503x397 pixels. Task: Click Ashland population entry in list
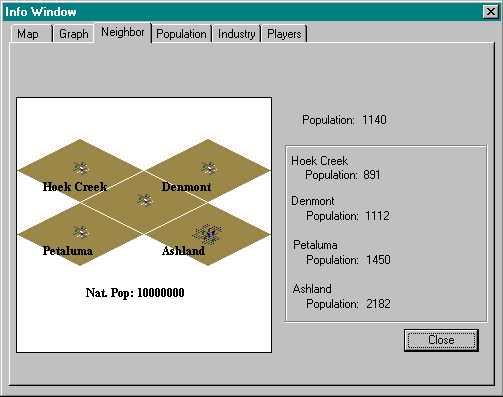(342, 296)
